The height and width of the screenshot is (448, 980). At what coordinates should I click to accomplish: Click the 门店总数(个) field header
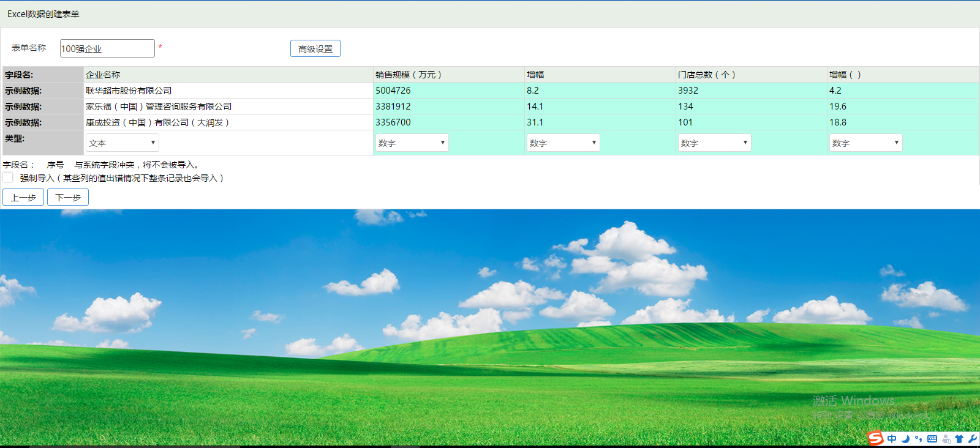click(707, 75)
